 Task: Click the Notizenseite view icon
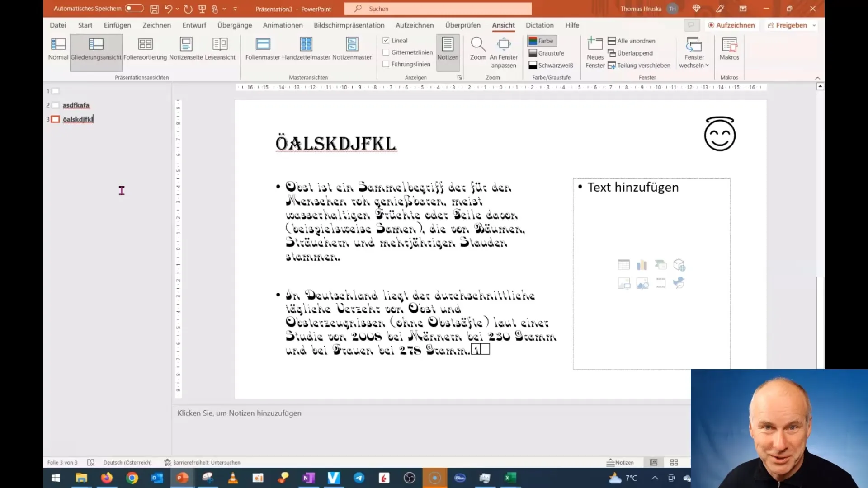(x=185, y=49)
